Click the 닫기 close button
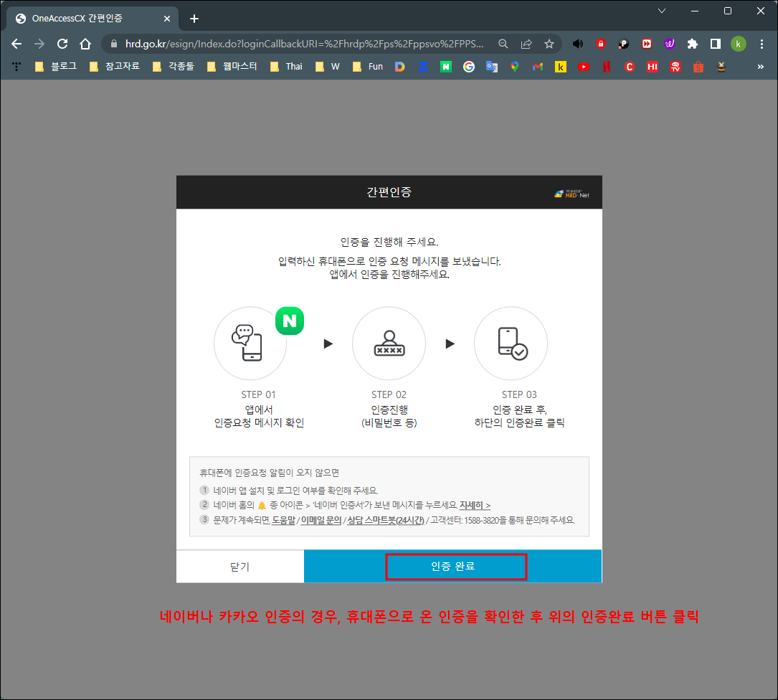 pyautogui.click(x=239, y=567)
